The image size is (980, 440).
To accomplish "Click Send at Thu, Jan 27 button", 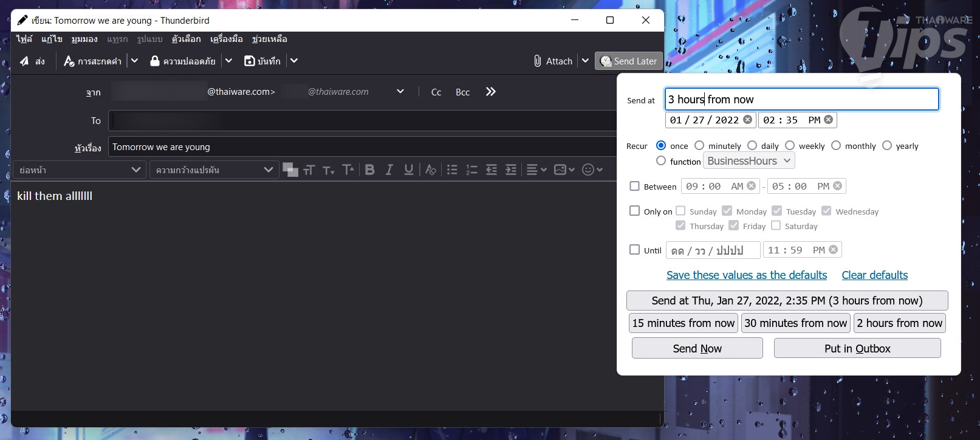I will 787,301.
